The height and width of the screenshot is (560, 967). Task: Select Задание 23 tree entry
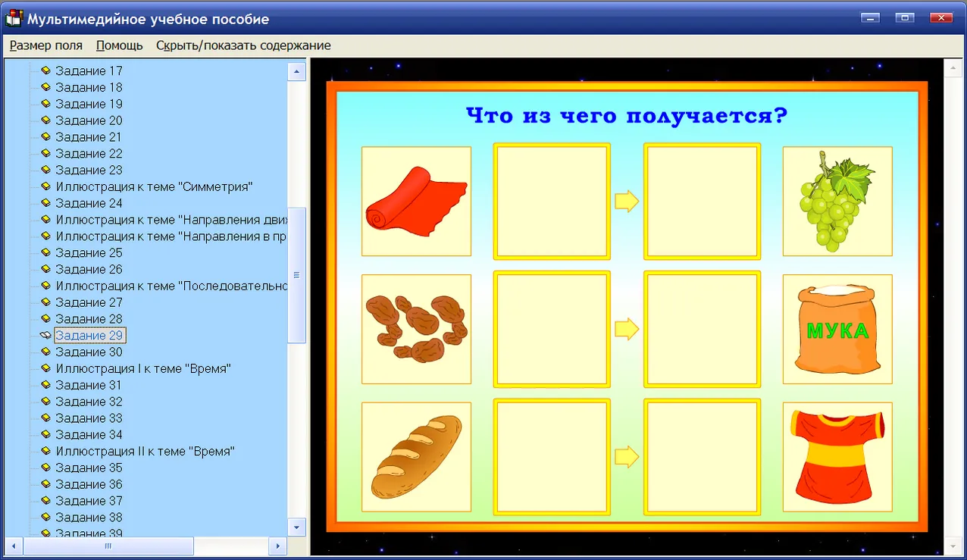pos(89,170)
